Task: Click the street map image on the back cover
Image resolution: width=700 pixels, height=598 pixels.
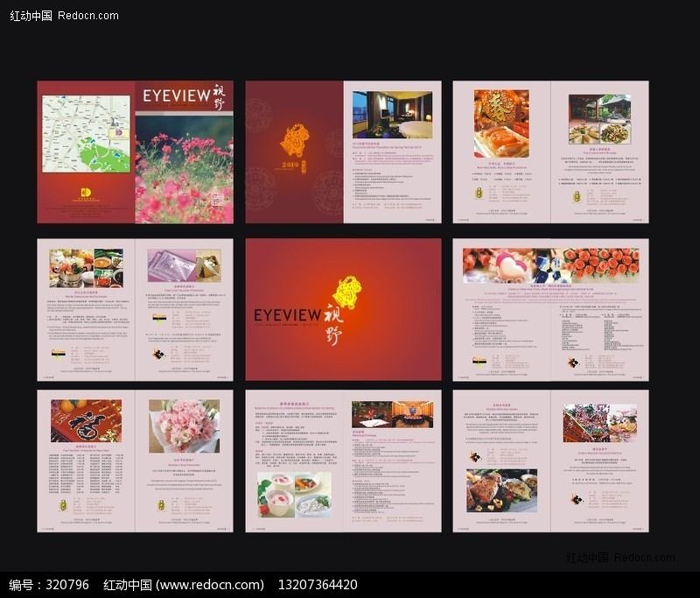Action: click(x=86, y=134)
